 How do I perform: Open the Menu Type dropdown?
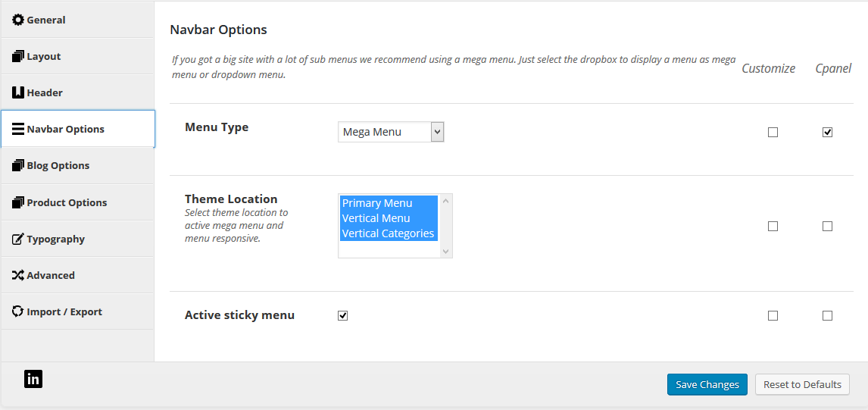(391, 132)
